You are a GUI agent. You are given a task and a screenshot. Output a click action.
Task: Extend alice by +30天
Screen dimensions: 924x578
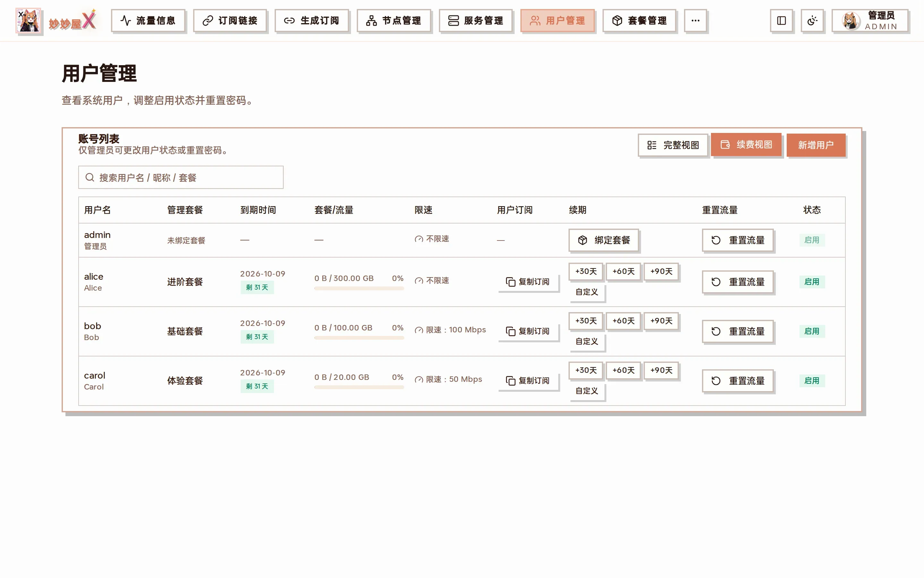[586, 271]
